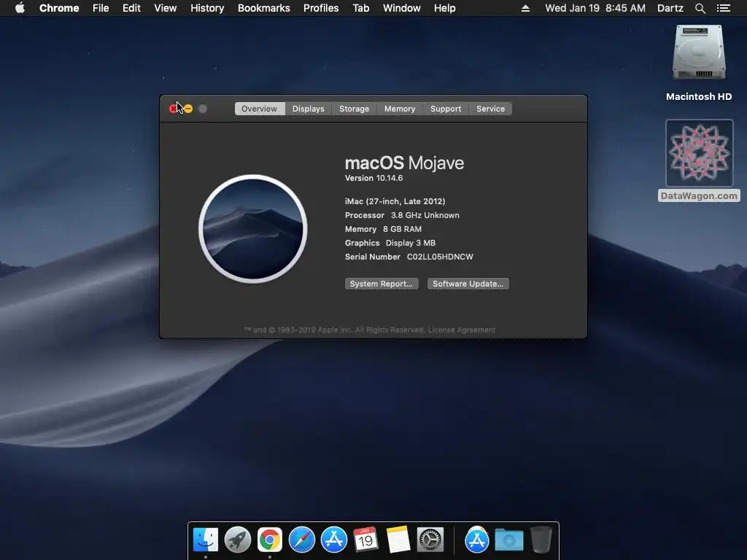Screen dimensions: 747x560
Task: Open the View menu
Action: [166, 8]
